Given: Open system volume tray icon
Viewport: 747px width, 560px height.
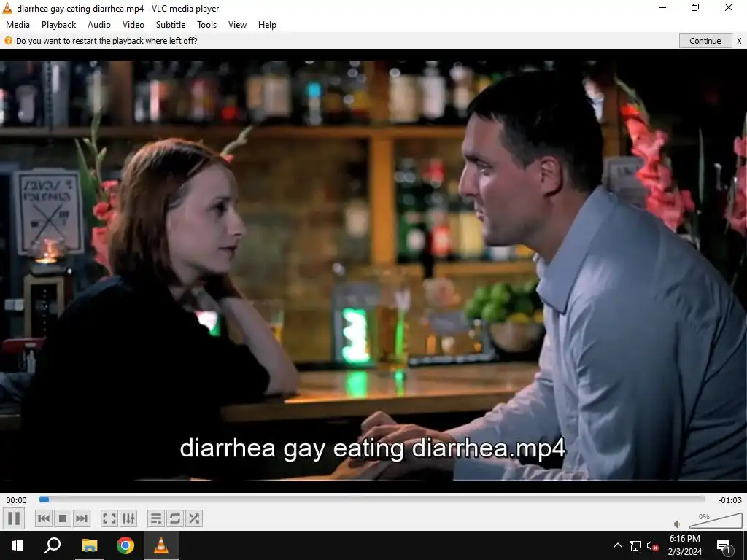Looking at the screenshot, I should pos(653,545).
